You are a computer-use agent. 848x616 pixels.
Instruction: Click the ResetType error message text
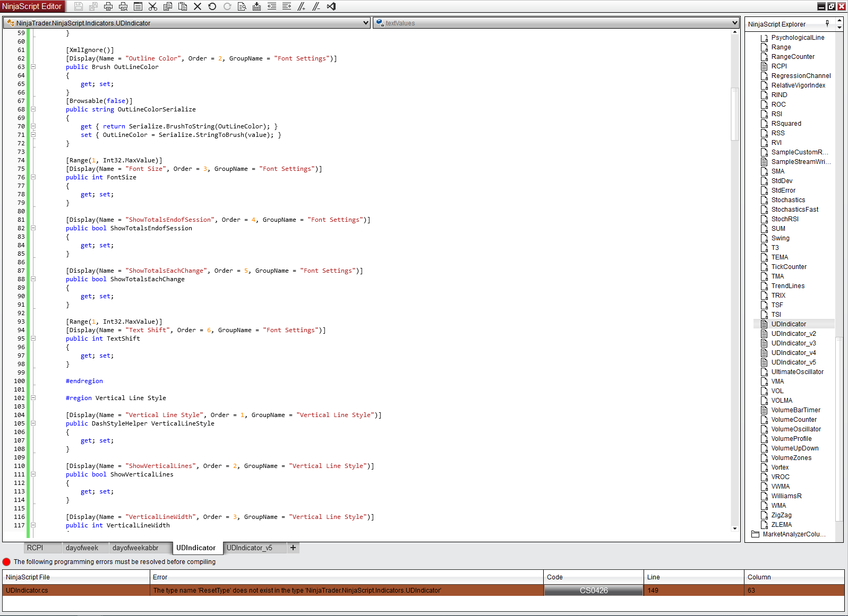pos(297,591)
